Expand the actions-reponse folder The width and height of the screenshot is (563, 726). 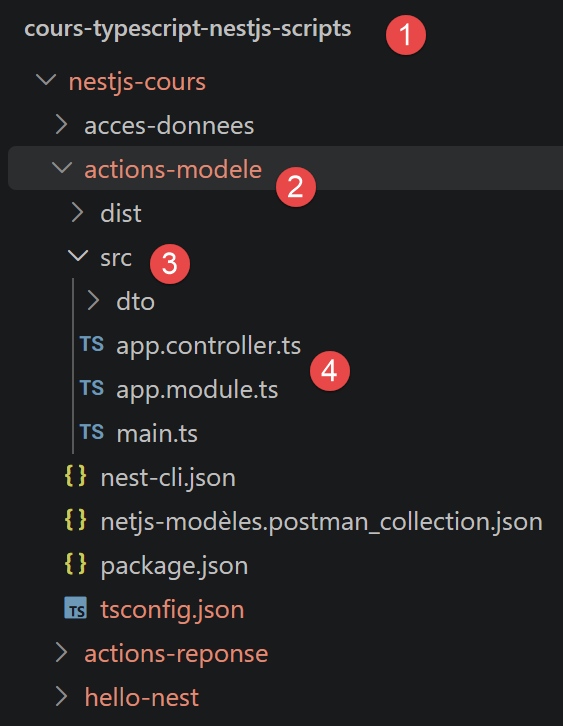[176, 654]
